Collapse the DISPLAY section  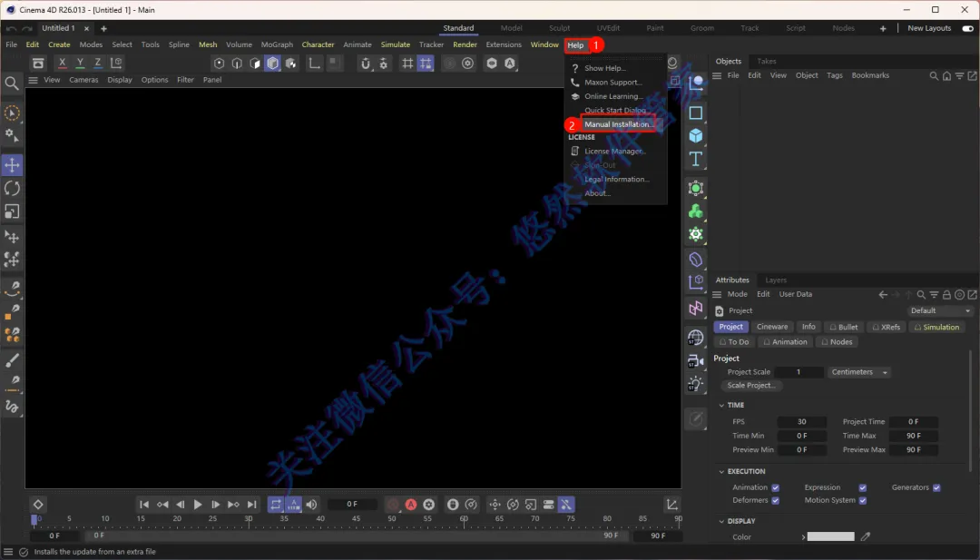pyautogui.click(x=721, y=521)
